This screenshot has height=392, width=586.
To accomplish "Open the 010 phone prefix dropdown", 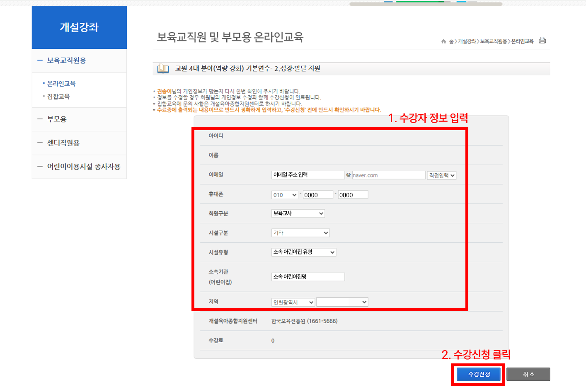I will (x=285, y=195).
